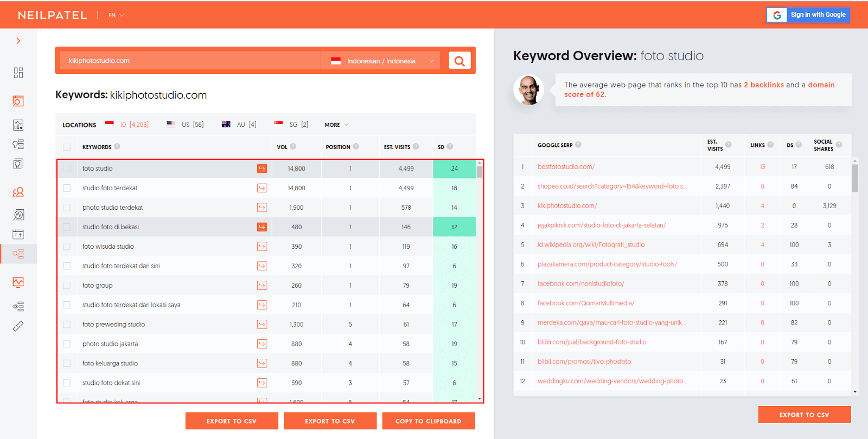
Task: Click the users icon in left sidebar
Action: (18, 192)
